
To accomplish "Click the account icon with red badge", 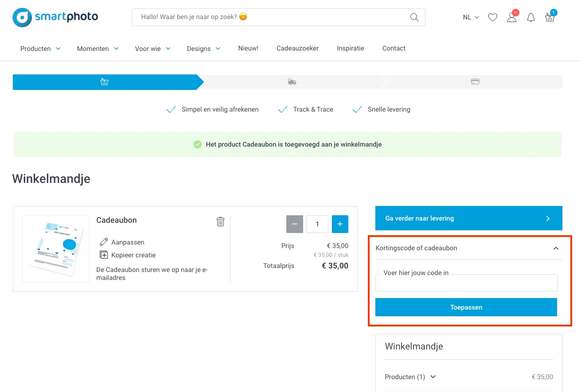I will point(511,18).
